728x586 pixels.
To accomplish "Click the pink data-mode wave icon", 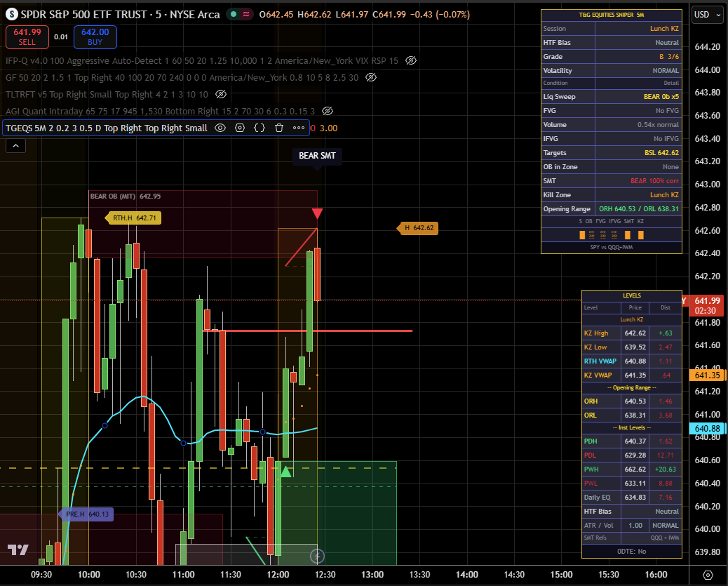I will pos(246,15).
